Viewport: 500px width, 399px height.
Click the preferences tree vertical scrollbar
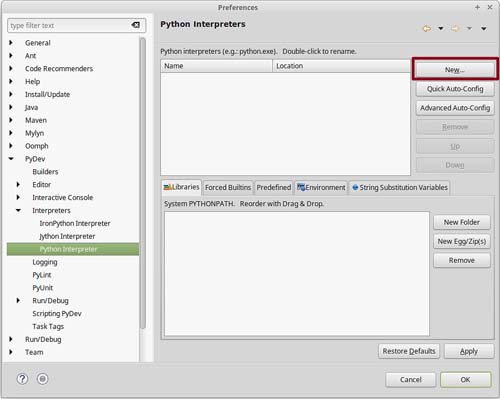pyautogui.click(x=143, y=183)
